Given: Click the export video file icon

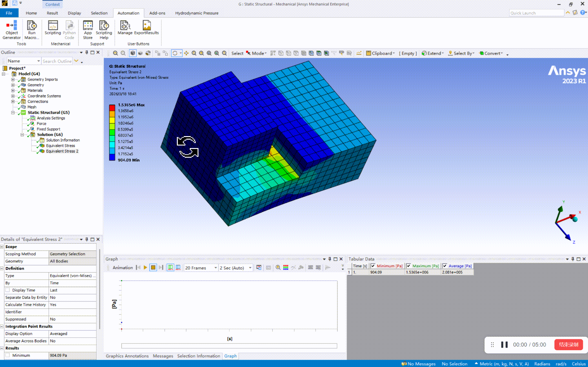Looking at the screenshot, I should [x=259, y=268].
